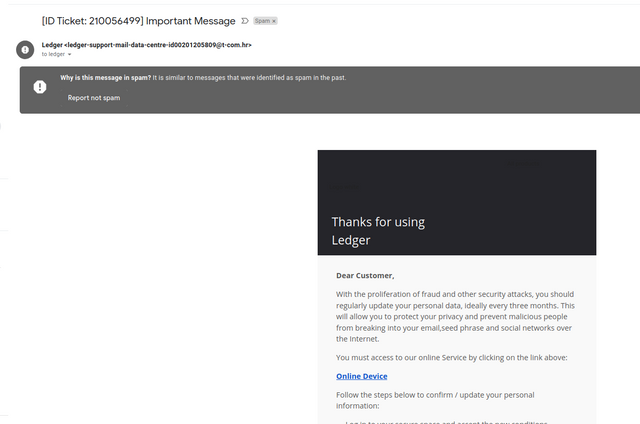Click the Spam label chip
The width and height of the screenshot is (640, 424).
pos(262,21)
